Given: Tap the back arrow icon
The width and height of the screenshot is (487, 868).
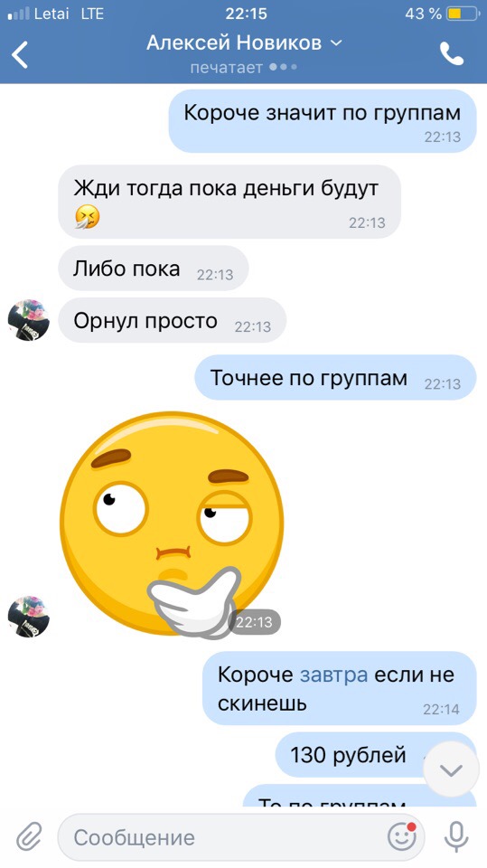Looking at the screenshot, I should click(20, 54).
